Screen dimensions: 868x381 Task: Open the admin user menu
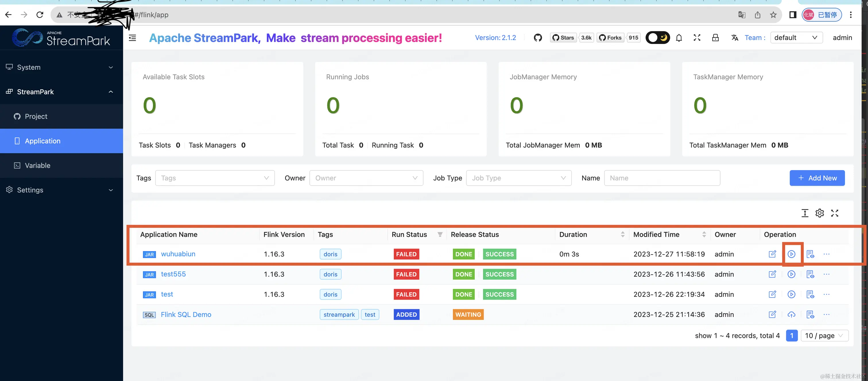[x=842, y=38]
